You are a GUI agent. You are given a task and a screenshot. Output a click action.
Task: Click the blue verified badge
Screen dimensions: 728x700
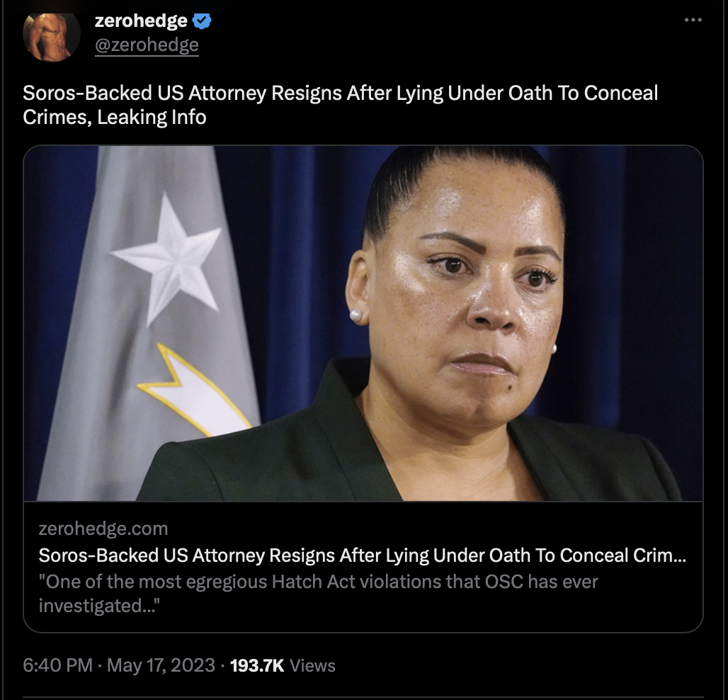(x=202, y=21)
